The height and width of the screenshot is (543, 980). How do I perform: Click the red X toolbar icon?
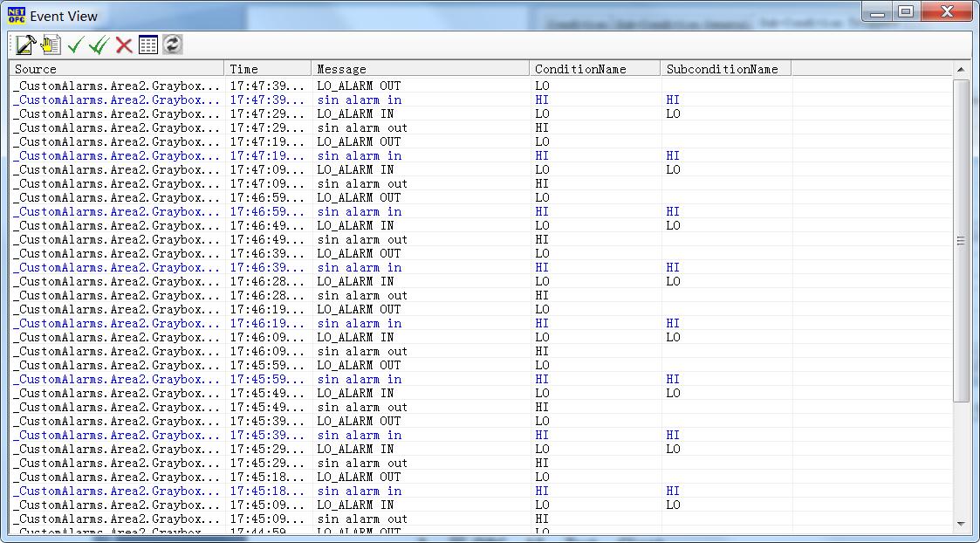[124, 45]
